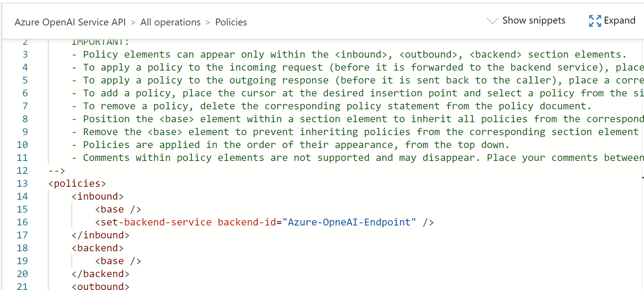Click the backend-id attribute name

pyautogui.click(x=247, y=222)
